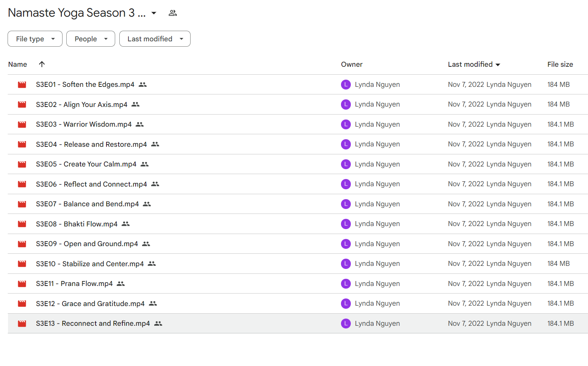Click the shared icon next to S3E10 file name
588x366 pixels.
point(152,264)
